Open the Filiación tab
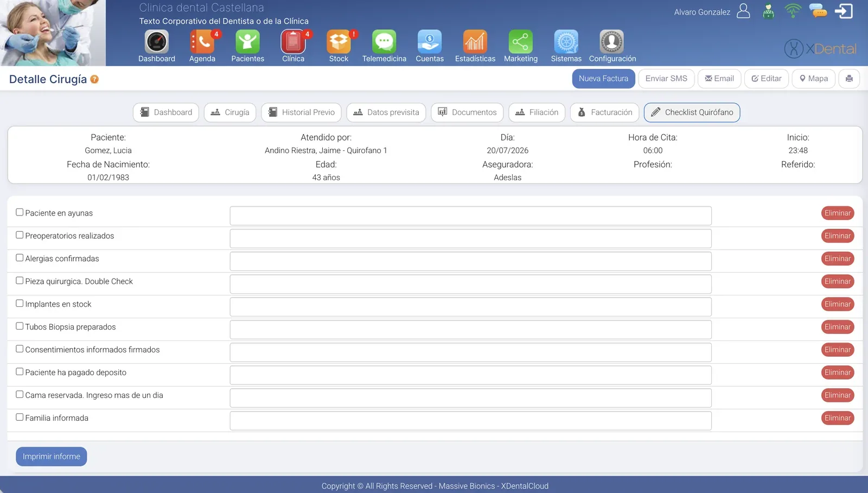 [x=537, y=112]
